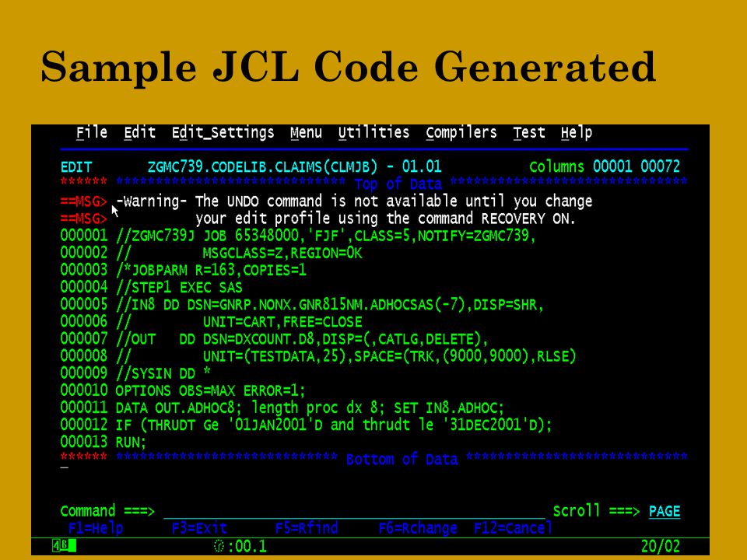
Task: Click the Scroll PAGE field
Action: (664, 511)
